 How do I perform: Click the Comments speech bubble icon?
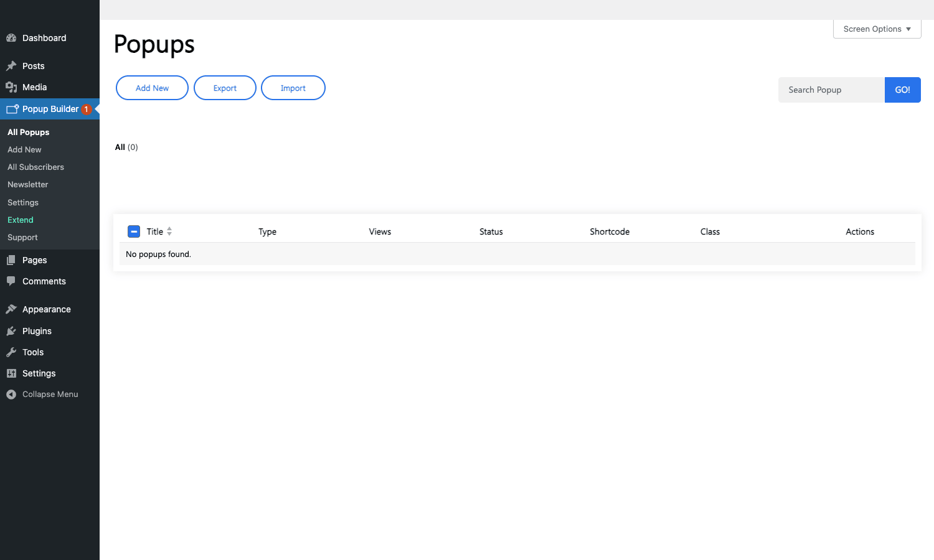[x=11, y=281]
